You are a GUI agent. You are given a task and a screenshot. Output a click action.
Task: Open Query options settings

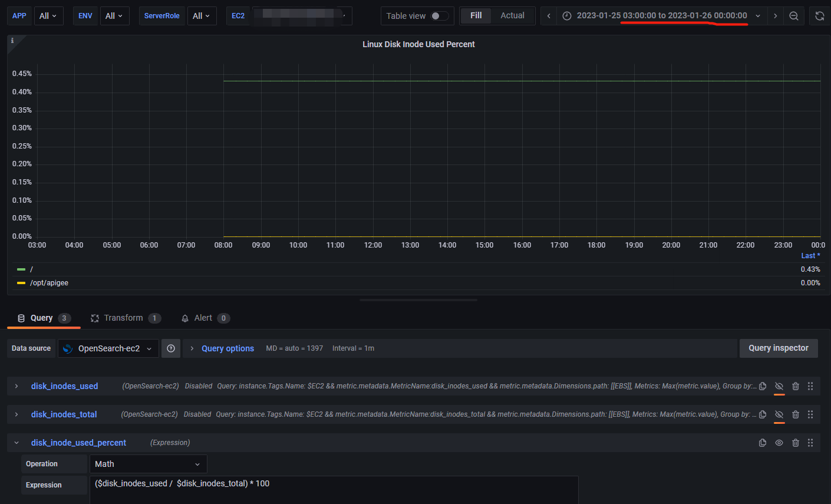227,348
